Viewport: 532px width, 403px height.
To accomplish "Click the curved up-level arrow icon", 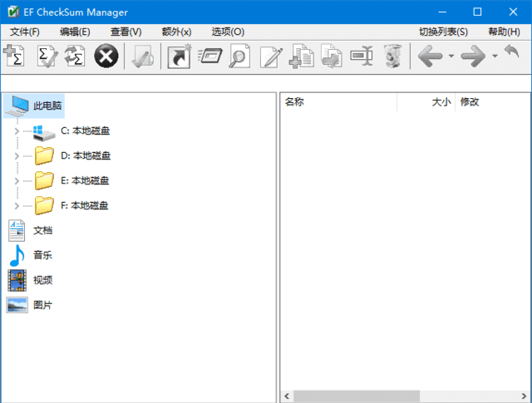I will (511, 52).
